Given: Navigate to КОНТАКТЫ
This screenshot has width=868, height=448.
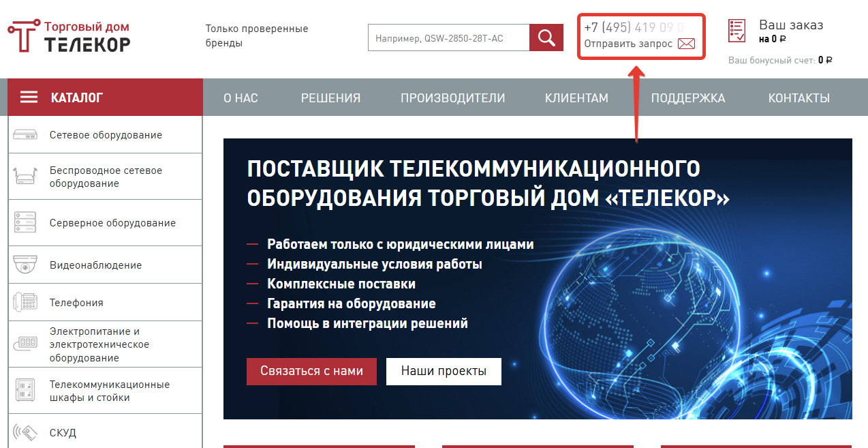Looking at the screenshot, I should [799, 98].
